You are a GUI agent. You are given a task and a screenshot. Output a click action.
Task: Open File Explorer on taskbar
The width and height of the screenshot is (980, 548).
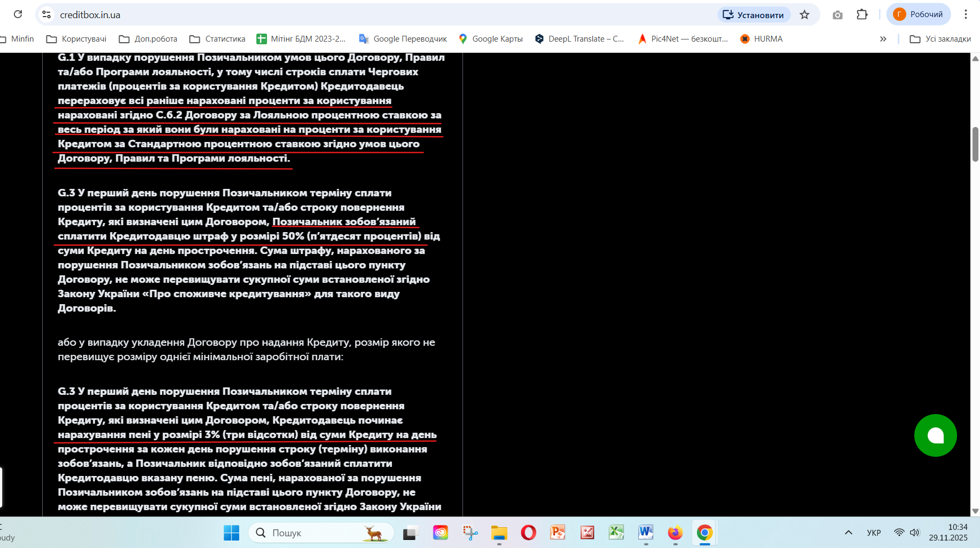click(x=499, y=533)
